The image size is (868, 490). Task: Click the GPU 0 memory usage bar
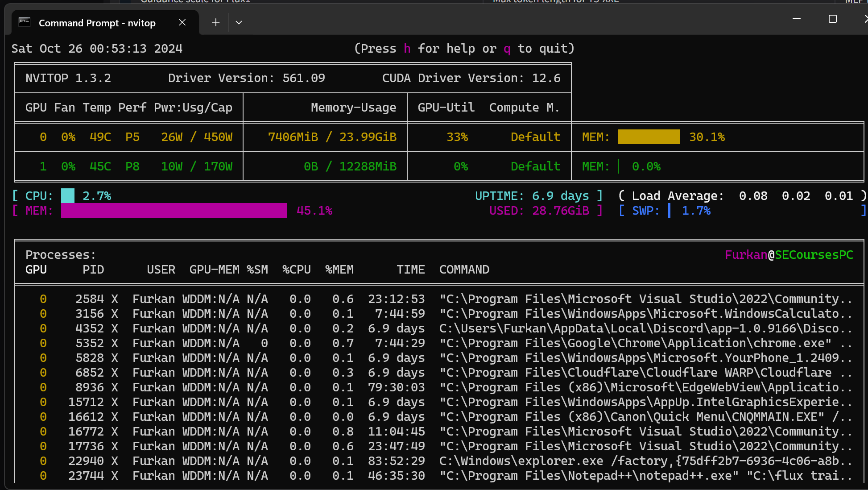pyautogui.click(x=649, y=137)
